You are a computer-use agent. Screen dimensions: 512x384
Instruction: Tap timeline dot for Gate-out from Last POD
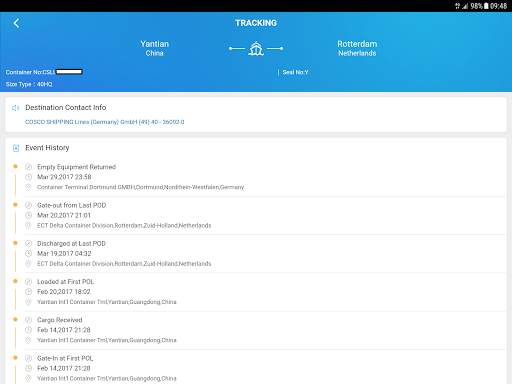[x=15, y=205]
